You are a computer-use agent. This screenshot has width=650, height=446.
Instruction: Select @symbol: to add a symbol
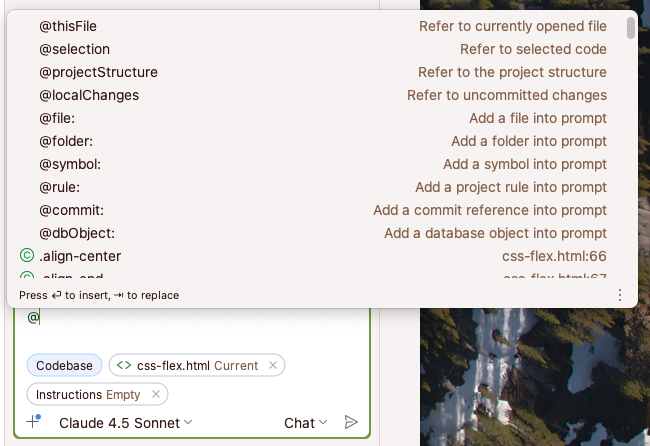pos(70,164)
